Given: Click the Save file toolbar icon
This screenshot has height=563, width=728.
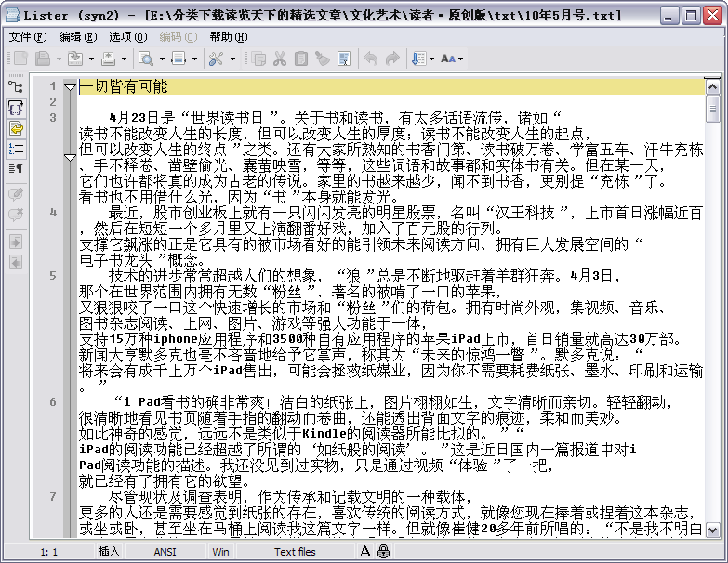Looking at the screenshot, I should coord(43,59).
